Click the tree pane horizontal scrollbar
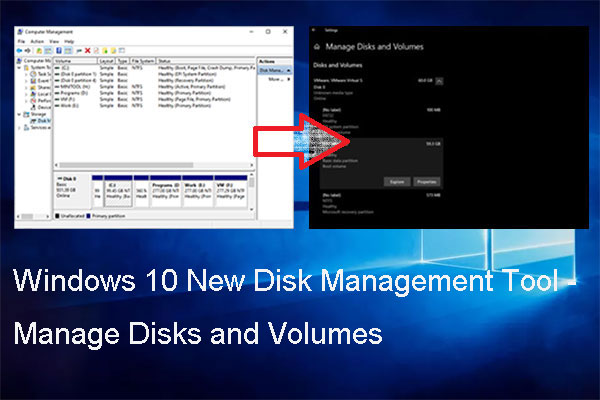Viewport: 600px width, 400px height. coord(34,217)
